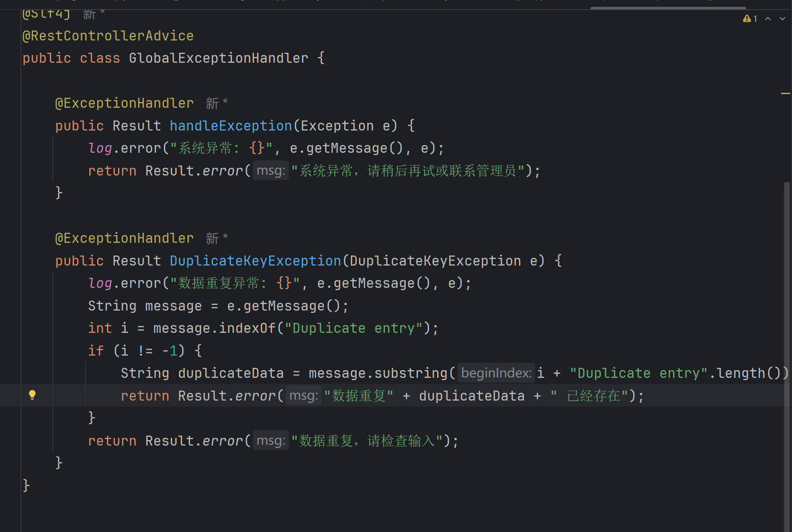Viewport: 792px width, 532px height.
Task: Click the vertical scrollbar on the right edge
Action: coord(787,318)
